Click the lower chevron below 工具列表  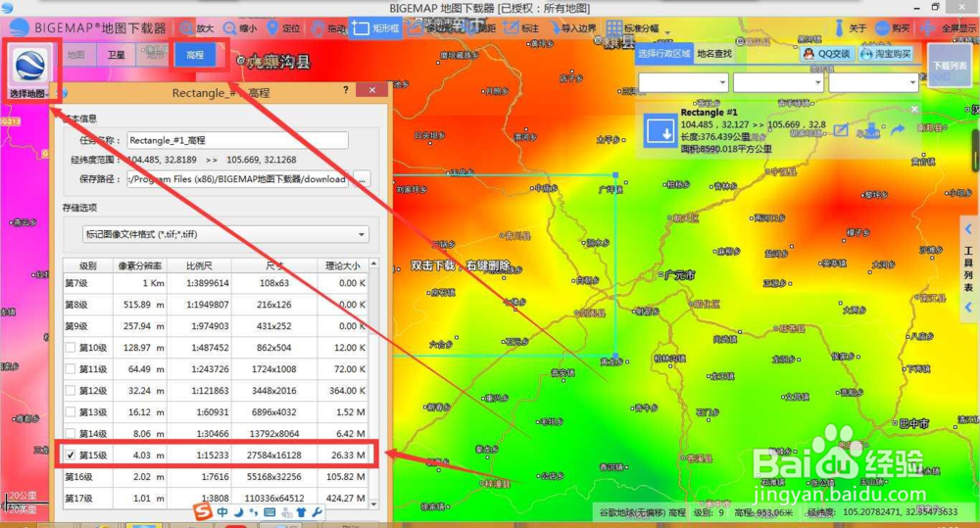coord(968,308)
